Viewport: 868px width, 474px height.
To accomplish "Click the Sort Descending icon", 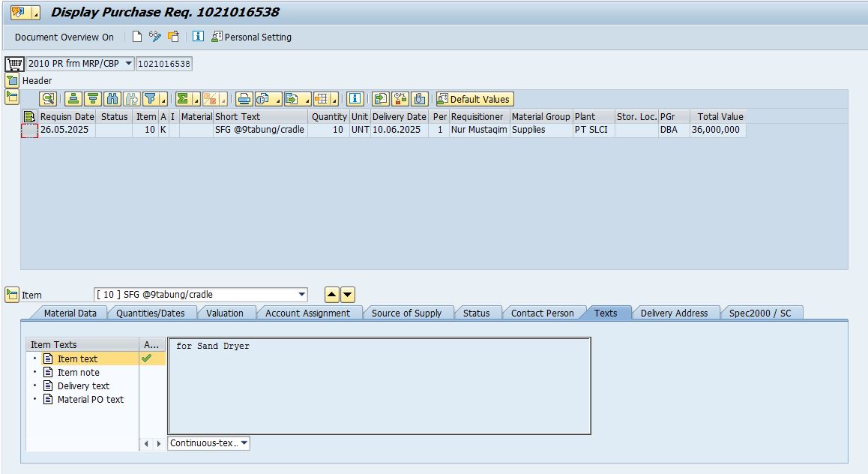I will [x=92, y=99].
